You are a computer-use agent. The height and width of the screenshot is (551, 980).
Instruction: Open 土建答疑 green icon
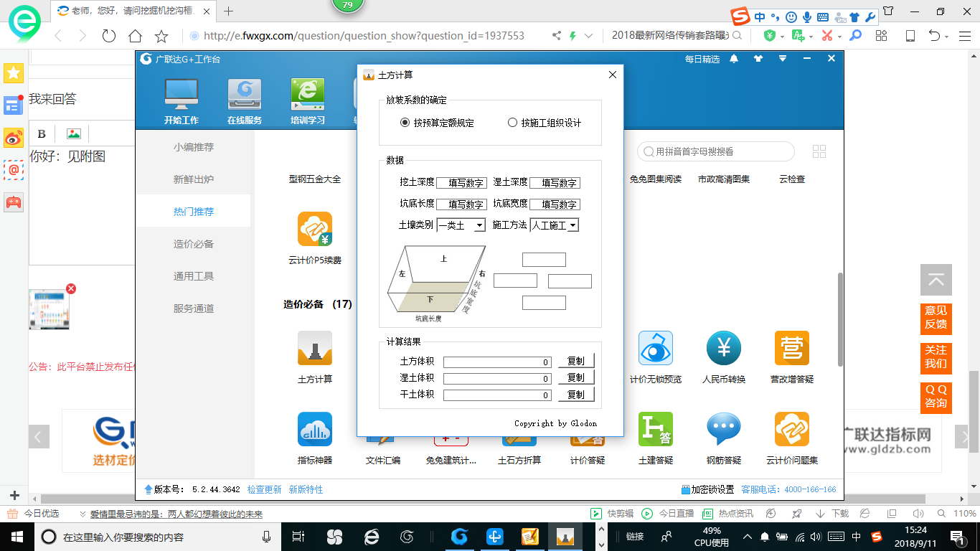tap(656, 430)
